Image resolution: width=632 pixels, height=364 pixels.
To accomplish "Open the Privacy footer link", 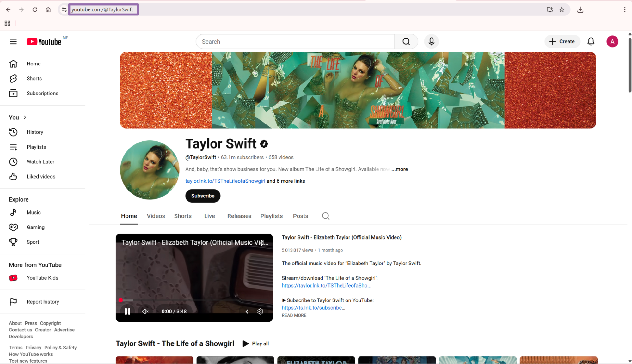I will pos(33,348).
